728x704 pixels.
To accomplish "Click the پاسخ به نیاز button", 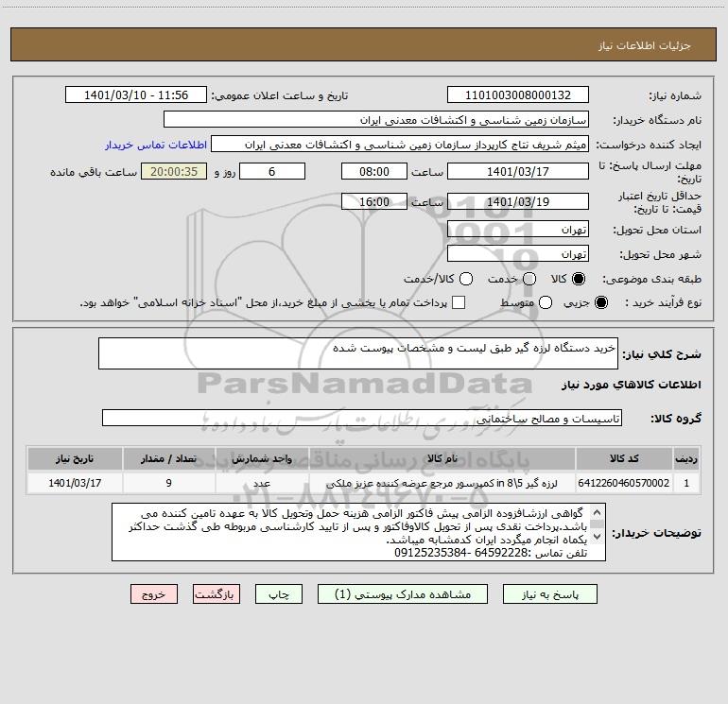I will click(549, 594).
